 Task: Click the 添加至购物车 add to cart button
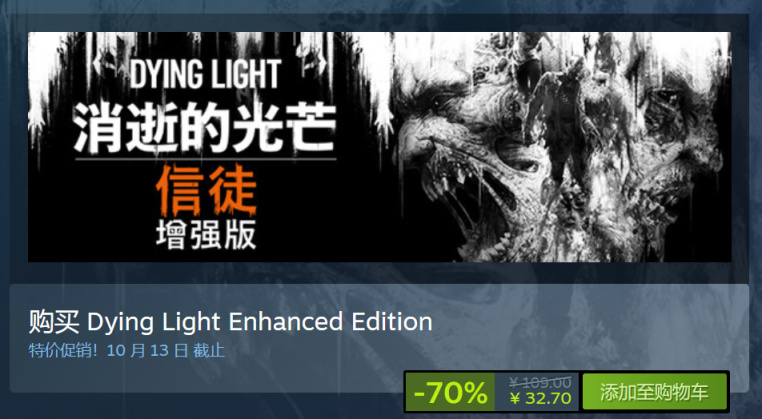(x=654, y=392)
